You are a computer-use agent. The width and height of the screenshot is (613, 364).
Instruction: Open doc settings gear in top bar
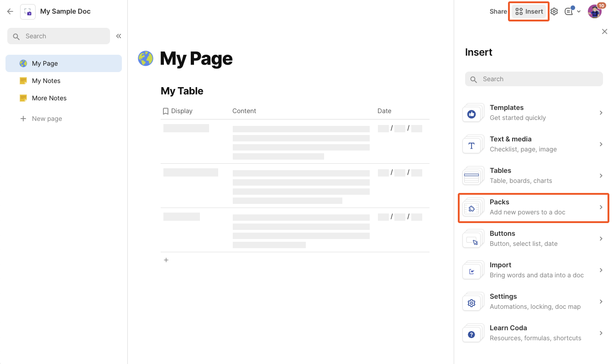[x=554, y=11]
